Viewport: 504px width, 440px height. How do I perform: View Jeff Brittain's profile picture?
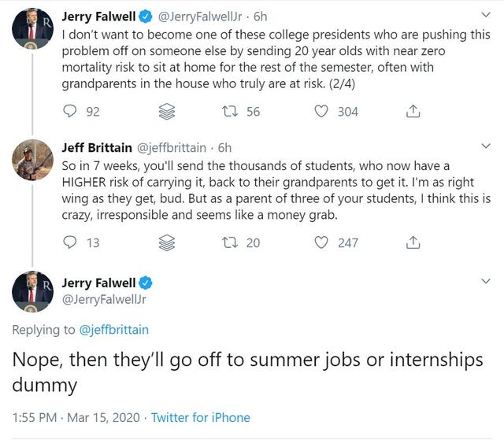click(32, 162)
